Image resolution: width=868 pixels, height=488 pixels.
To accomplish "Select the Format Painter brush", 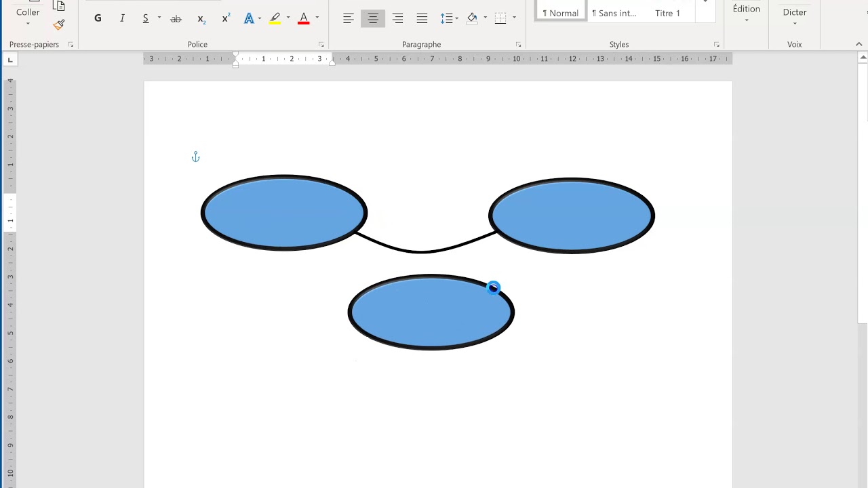I will point(59,25).
